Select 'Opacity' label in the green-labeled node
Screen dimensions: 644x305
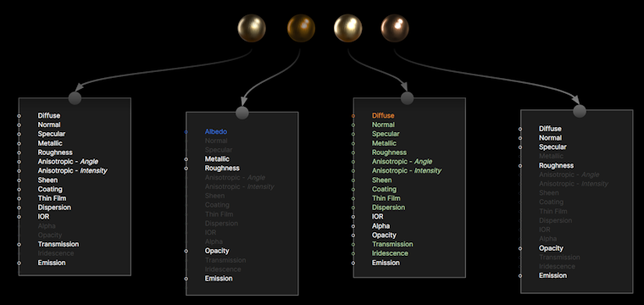pyautogui.click(x=384, y=235)
